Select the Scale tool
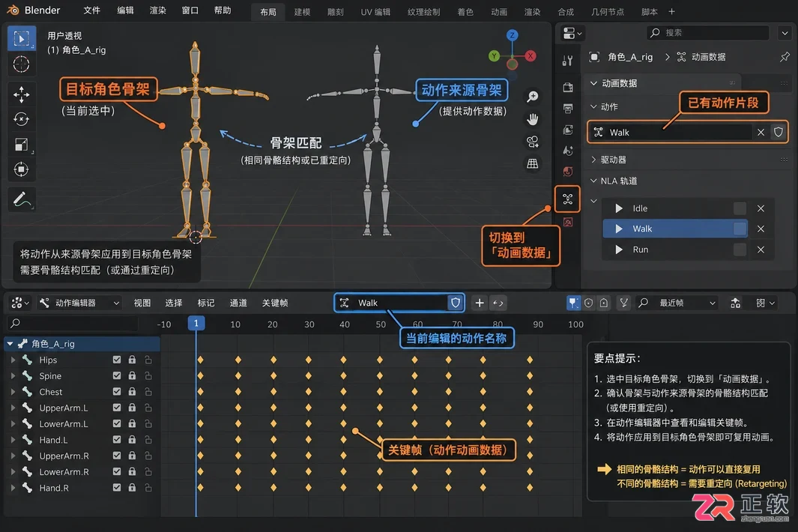The image size is (798, 532). 21,145
